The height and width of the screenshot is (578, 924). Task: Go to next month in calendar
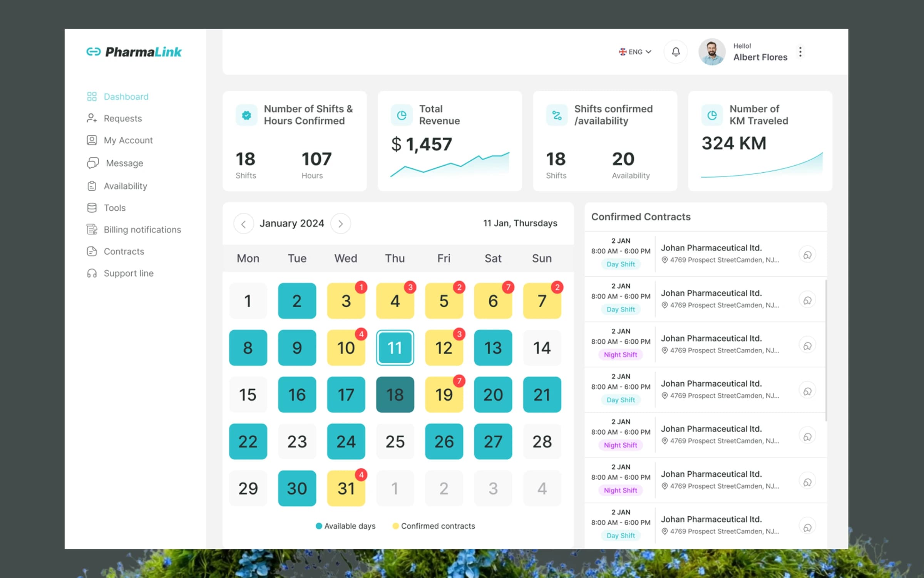340,223
